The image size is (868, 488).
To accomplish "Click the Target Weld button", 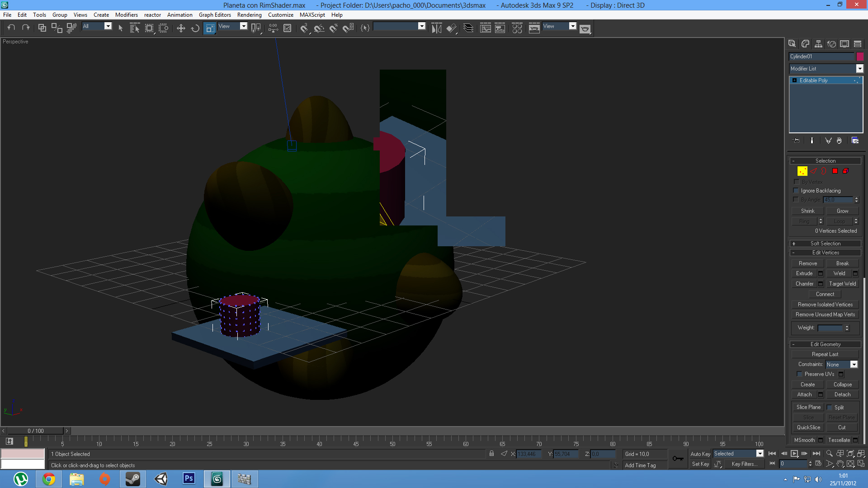I will (842, 284).
